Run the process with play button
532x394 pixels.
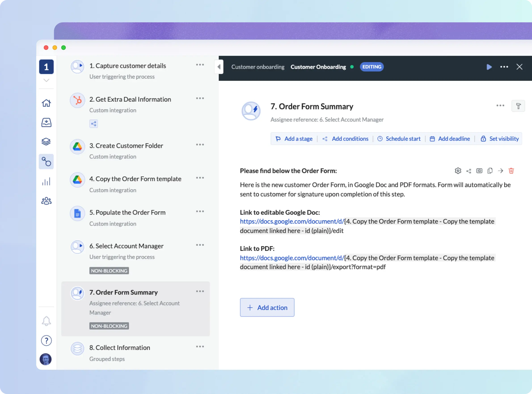489,67
